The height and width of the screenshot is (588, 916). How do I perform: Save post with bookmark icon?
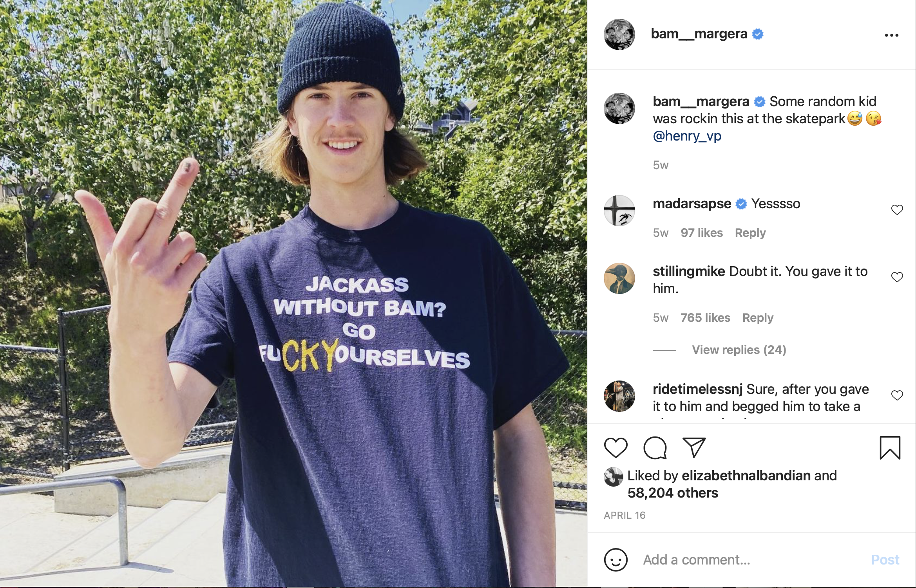[890, 447]
